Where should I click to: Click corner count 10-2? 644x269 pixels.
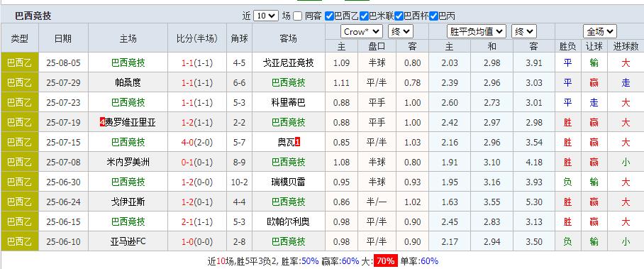pyautogui.click(x=239, y=182)
